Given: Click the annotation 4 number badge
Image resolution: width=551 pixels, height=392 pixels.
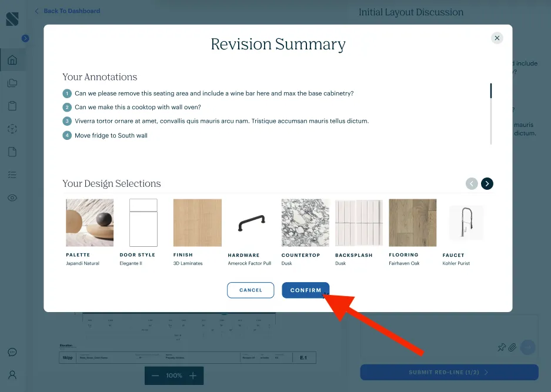Looking at the screenshot, I should [67, 135].
